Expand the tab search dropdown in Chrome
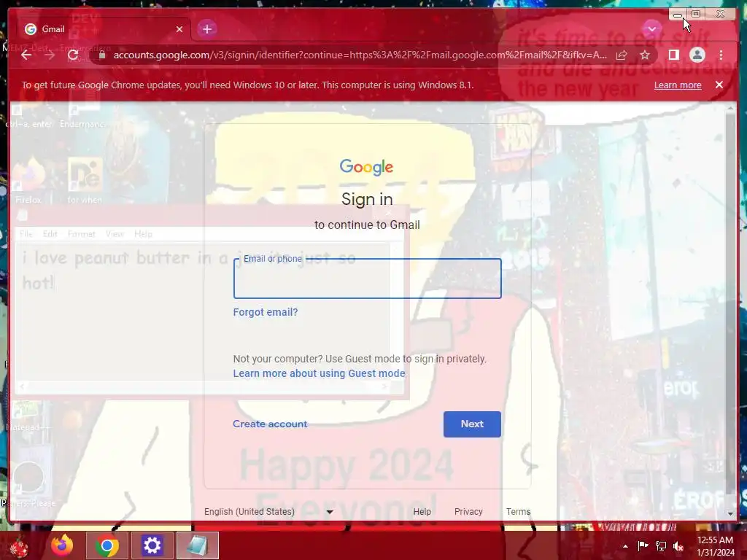747x560 pixels. tap(651, 29)
